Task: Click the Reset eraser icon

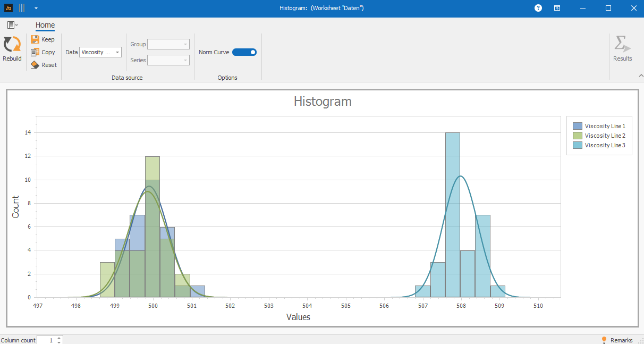Action: coord(35,65)
